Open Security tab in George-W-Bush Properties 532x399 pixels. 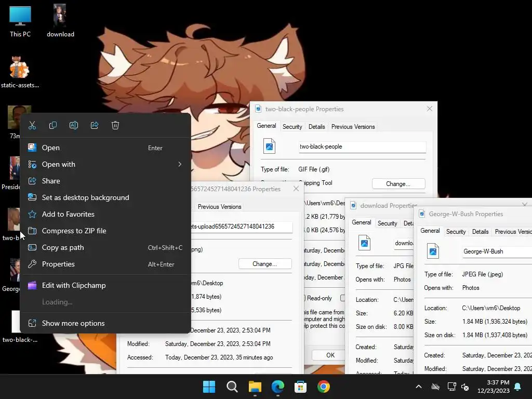coord(456,232)
